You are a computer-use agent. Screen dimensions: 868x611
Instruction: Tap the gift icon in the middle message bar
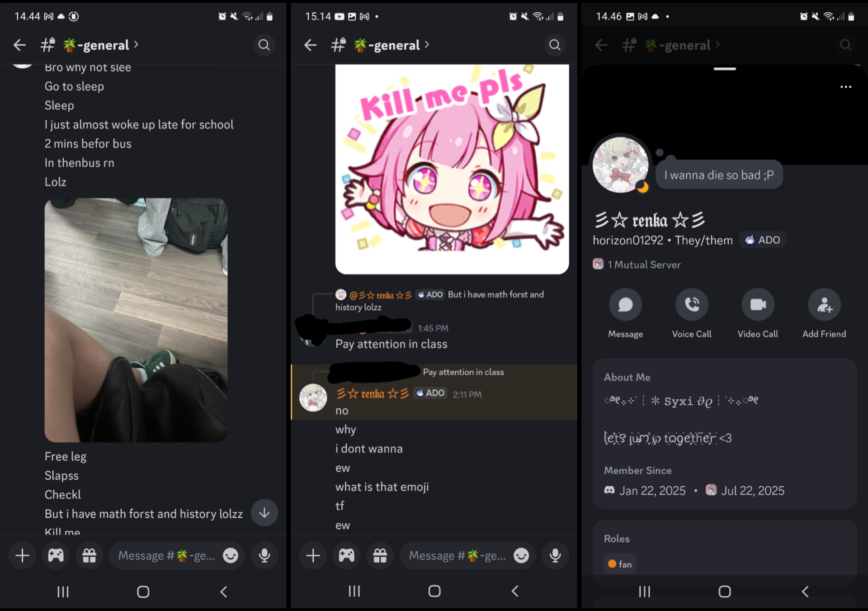380,555
